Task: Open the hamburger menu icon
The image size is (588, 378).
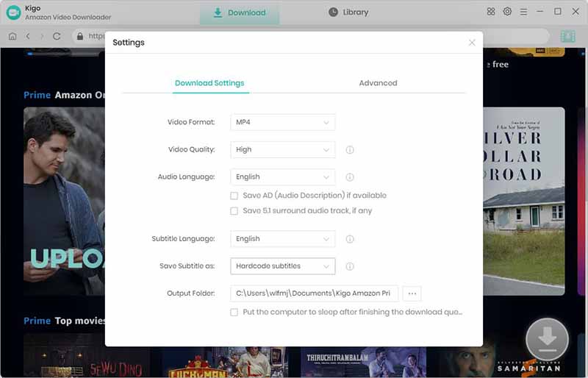Action: (523, 12)
